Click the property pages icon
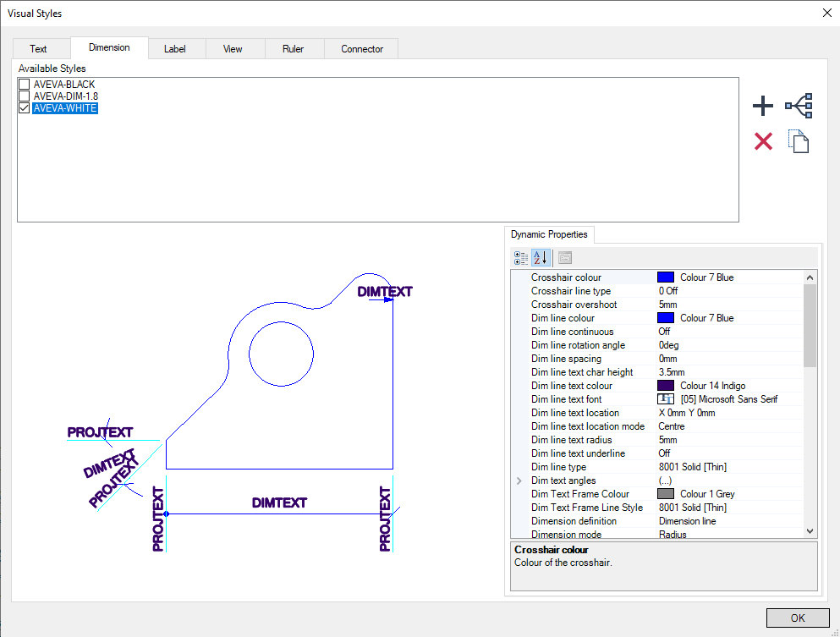 pos(564,258)
